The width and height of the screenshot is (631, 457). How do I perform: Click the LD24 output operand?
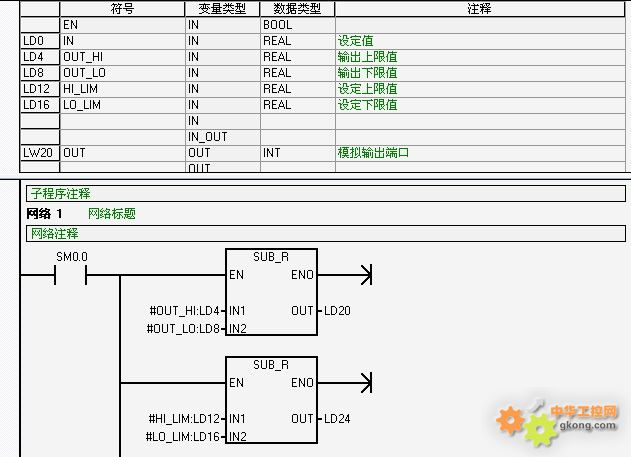(x=337, y=419)
